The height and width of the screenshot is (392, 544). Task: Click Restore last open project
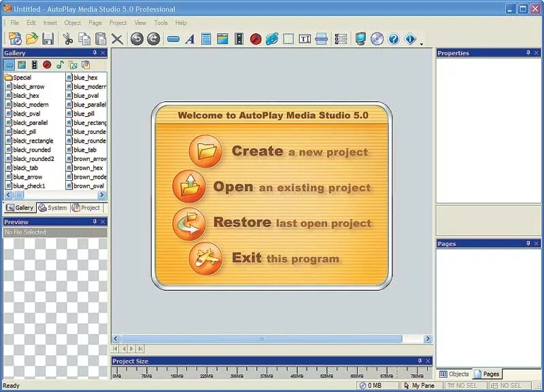tap(271, 223)
